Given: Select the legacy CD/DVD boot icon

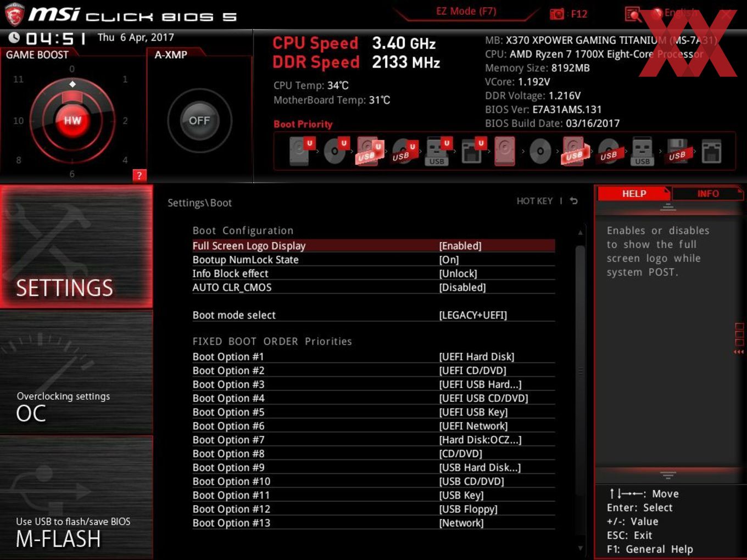Looking at the screenshot, I should tap(540, 151).
